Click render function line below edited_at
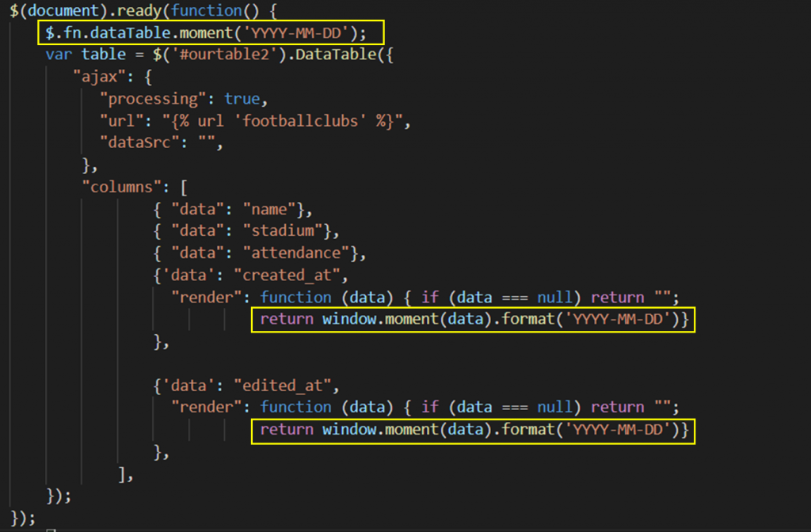The image size is (811, 532). tap(425, 408)
